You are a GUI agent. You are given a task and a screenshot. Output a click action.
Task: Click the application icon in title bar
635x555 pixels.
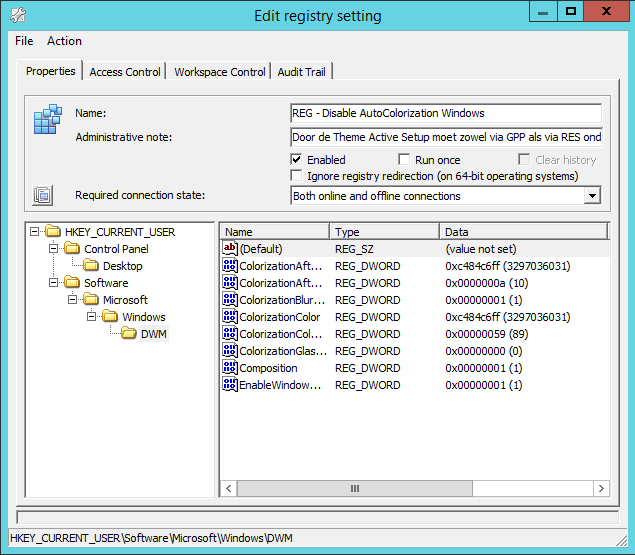pos(17,14)
